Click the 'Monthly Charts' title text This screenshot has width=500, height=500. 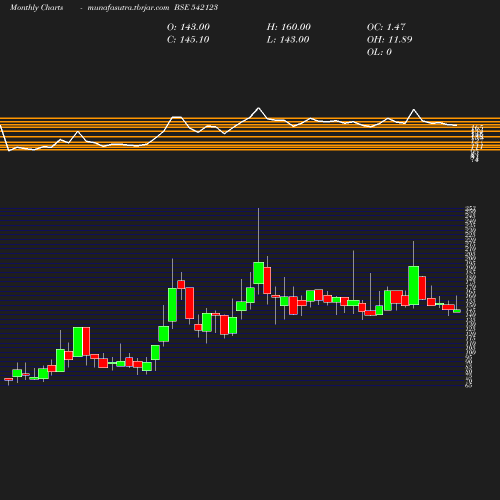pos(36,7)
